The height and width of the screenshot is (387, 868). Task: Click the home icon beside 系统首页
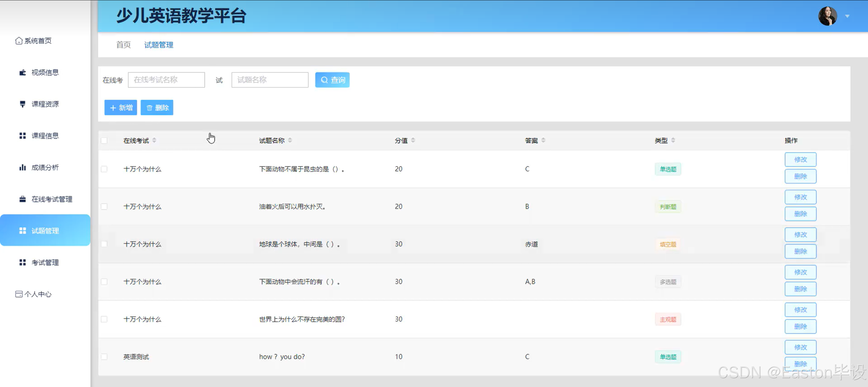coord(19,41)
